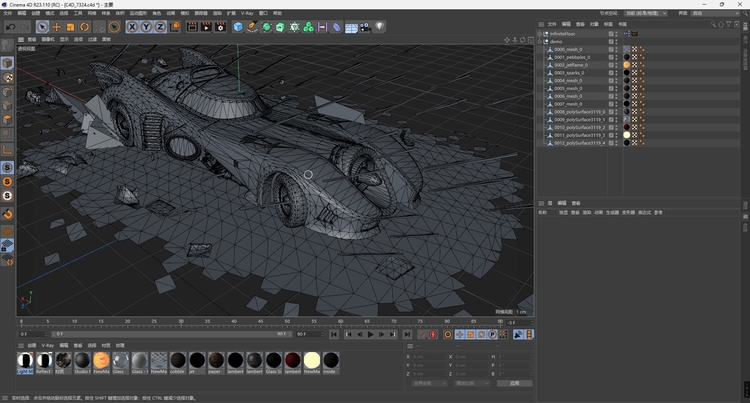Image resolution: width=750 pixels, height=403 pixels.
Task: Click the home icon in Object Manager
Action: tap(721, 24)
